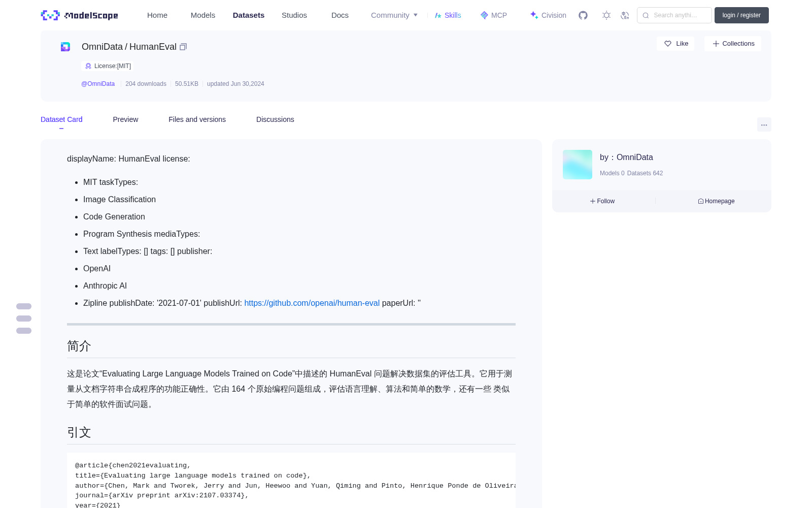Click the login / register button

741,15
